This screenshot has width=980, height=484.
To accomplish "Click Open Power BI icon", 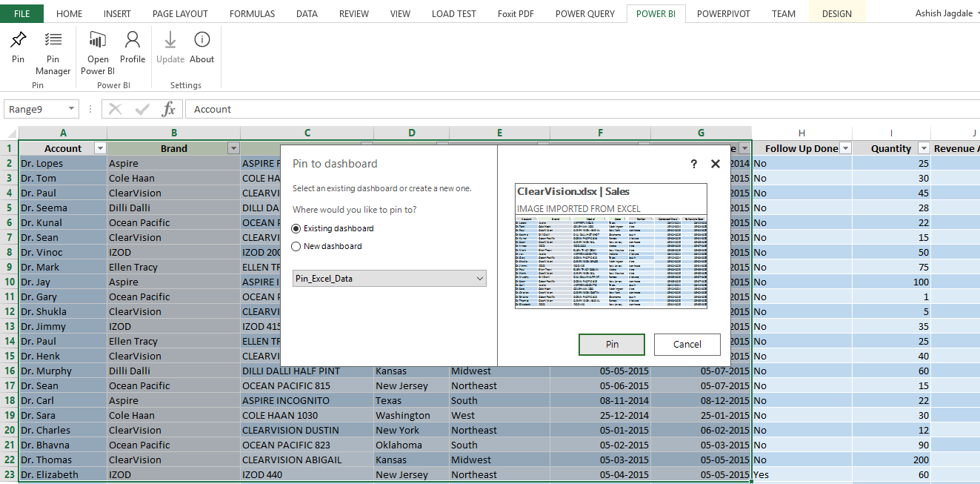I will 98,41.
